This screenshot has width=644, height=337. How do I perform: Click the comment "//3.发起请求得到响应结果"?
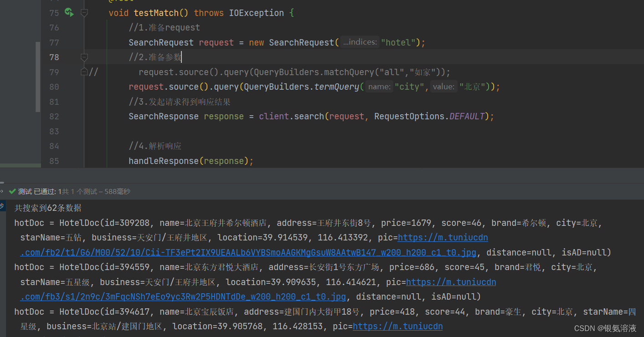click(180, 102)
